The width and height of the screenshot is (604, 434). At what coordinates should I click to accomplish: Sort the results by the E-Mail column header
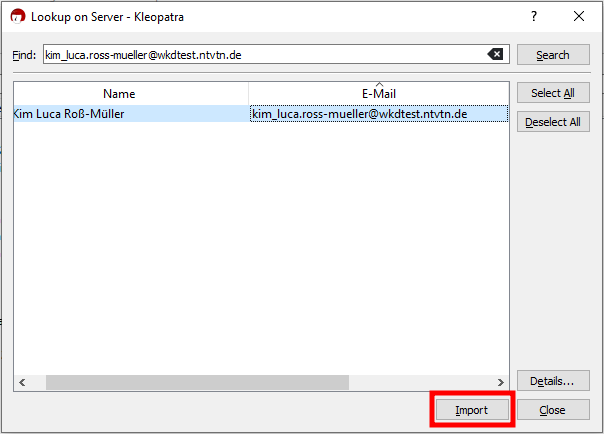(x=379, y=93)
